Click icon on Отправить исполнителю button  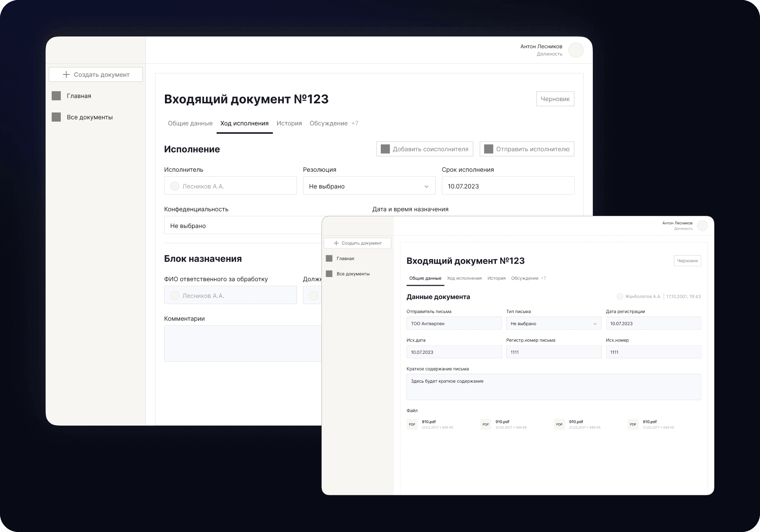coord(489,149)
